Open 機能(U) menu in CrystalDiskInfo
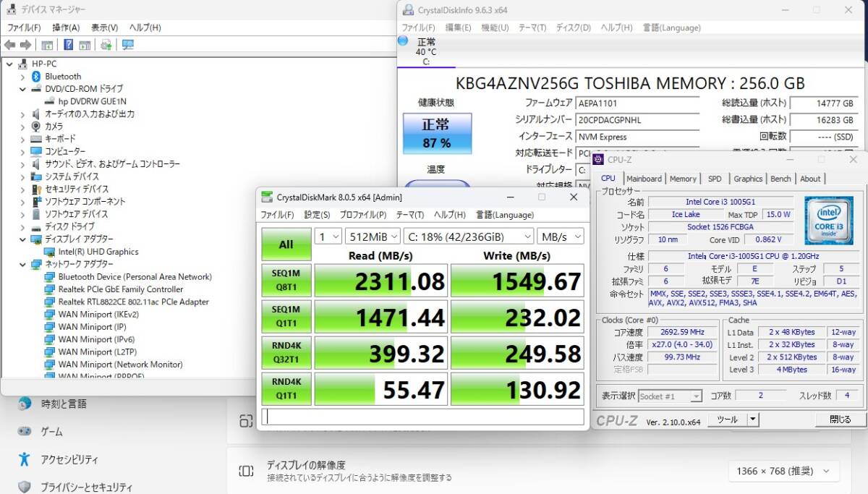 (495, 27)
